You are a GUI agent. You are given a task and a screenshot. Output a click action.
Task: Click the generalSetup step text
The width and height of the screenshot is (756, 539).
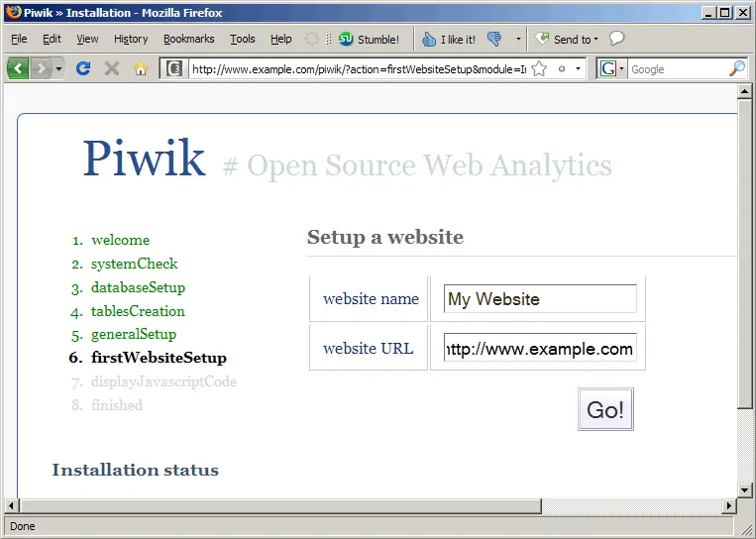click(134, 334)
